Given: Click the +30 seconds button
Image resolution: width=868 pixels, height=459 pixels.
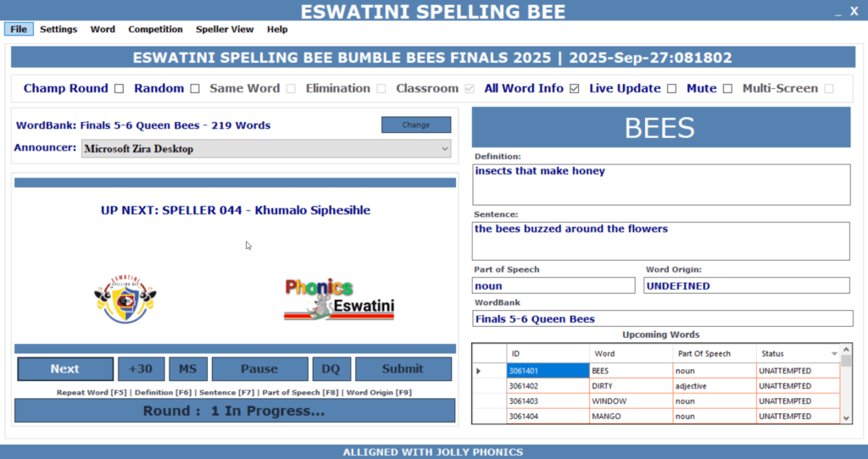Looking at the screenshot, I should pos(141,369).
